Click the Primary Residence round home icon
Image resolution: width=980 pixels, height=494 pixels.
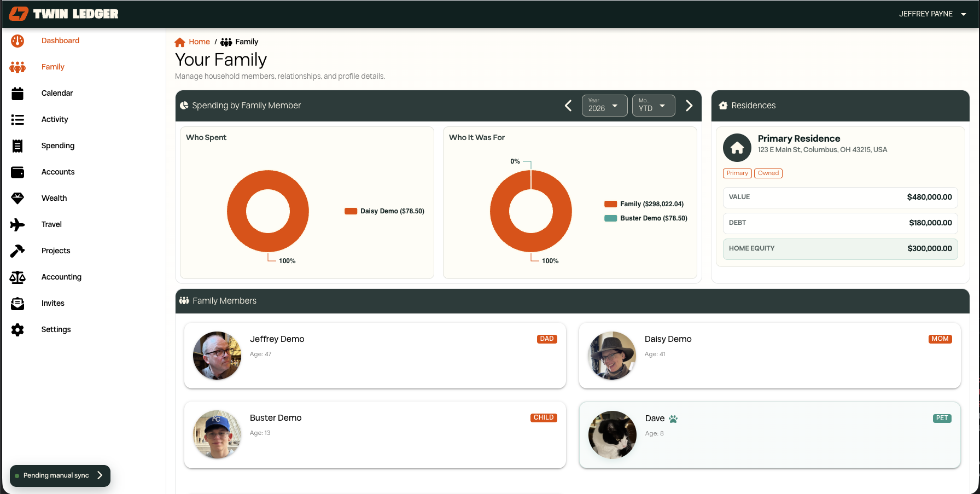tap(737, 148)
